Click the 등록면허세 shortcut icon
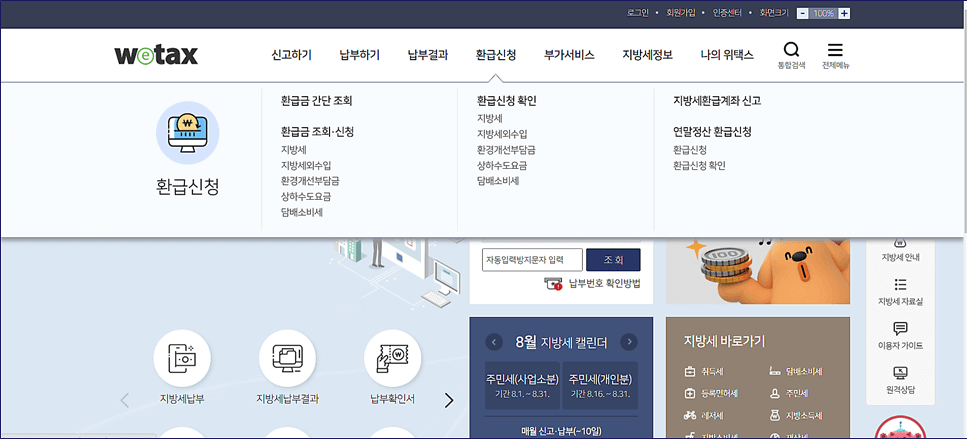The height and width of the screenshot is (439, 967). coord(689,393)
